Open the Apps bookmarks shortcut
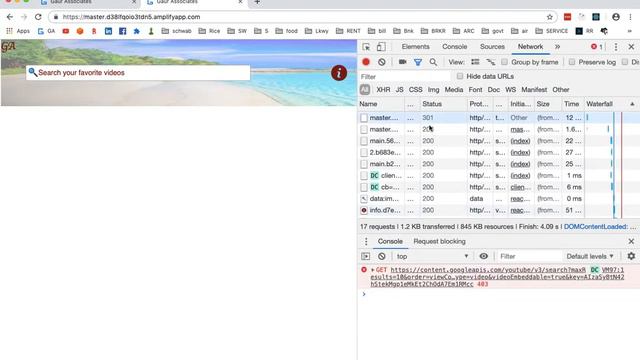This screenshot has height=360, width=640. pos(18,31)
